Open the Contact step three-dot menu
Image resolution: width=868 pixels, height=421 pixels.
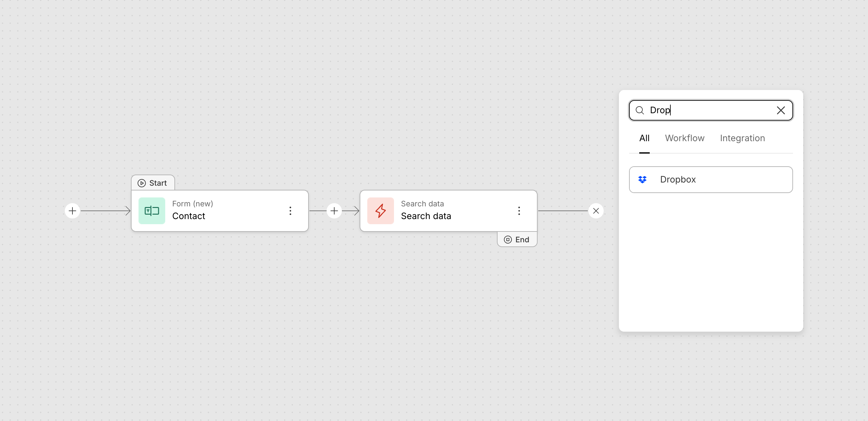(290, 211)
